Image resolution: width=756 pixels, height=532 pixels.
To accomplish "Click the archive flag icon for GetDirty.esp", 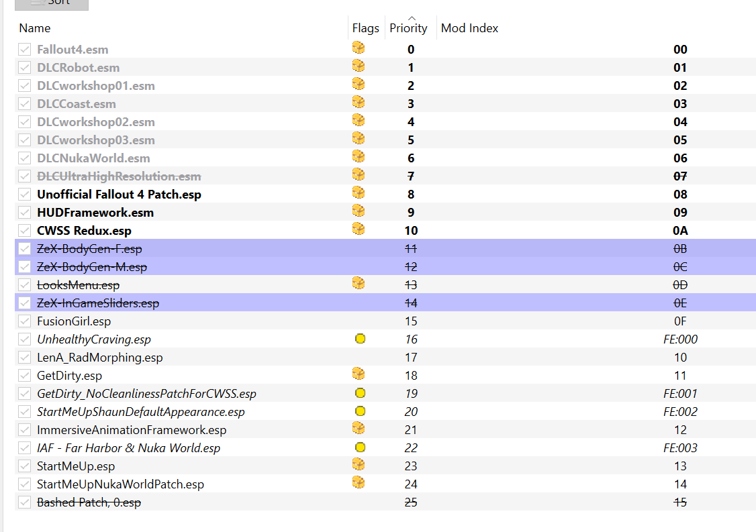I will pos(359,374).
